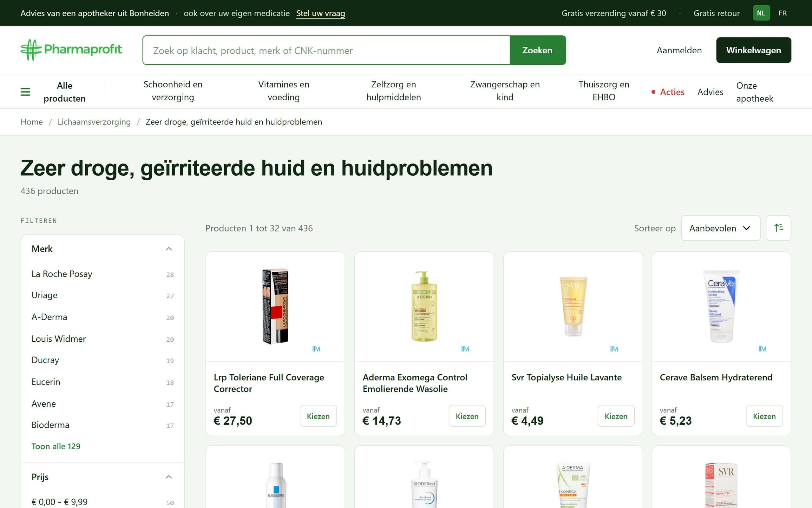This screenshot has height=508, width=812.
Task: Filter by Uriage brand
Action: click(102, 295)
